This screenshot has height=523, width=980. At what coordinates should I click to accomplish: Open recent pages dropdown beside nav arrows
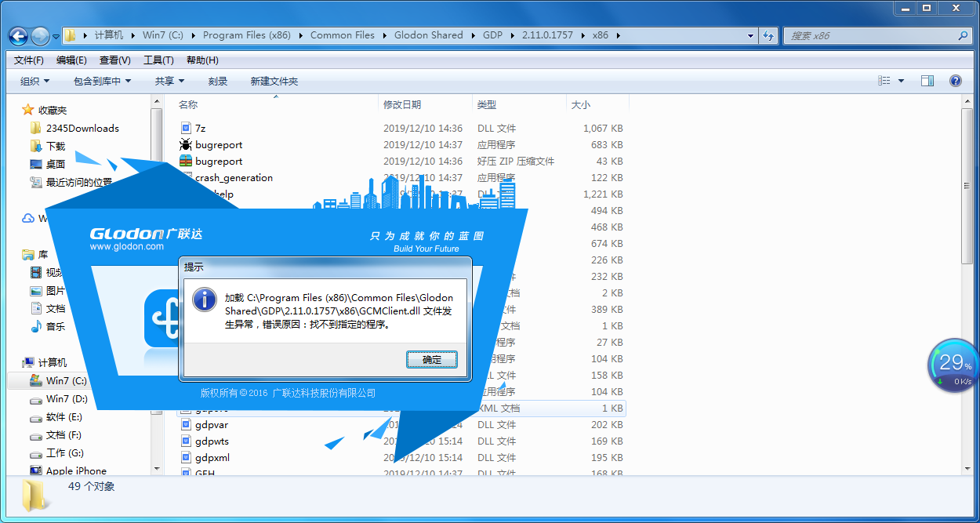56,36
